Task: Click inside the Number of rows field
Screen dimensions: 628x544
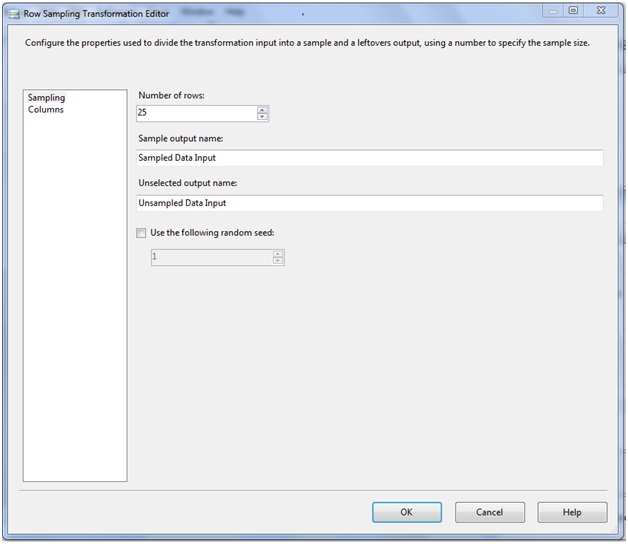Action: 196,113
